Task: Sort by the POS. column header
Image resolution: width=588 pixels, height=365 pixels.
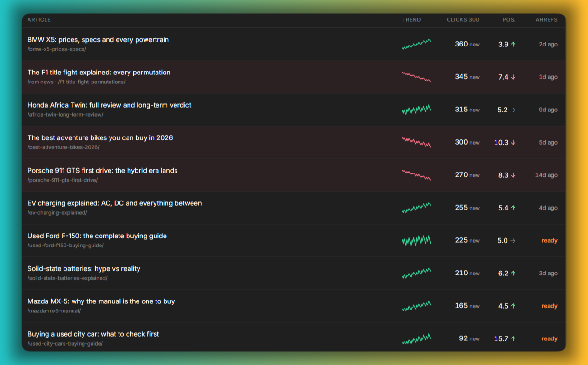Action: (509, 20)
